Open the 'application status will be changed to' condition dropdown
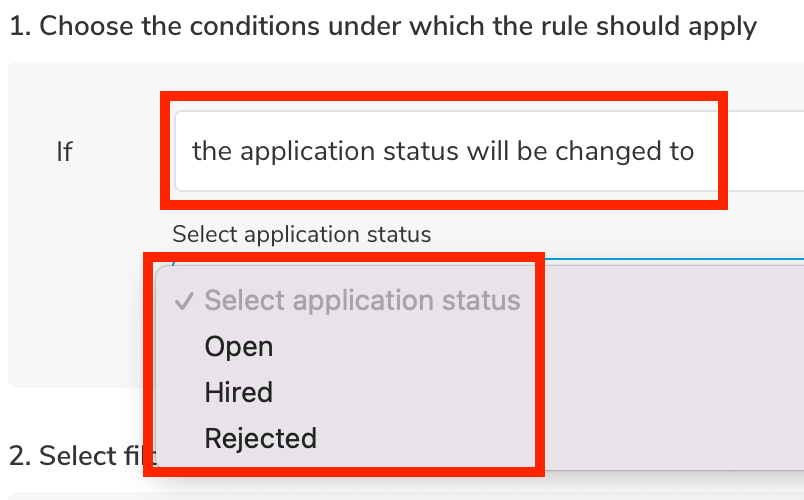Viewport: 804px width, 500px height. [442, 151]
